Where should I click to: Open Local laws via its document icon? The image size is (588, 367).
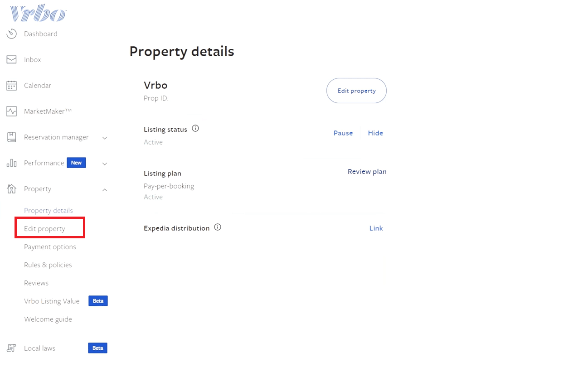[x=11, y=348]
